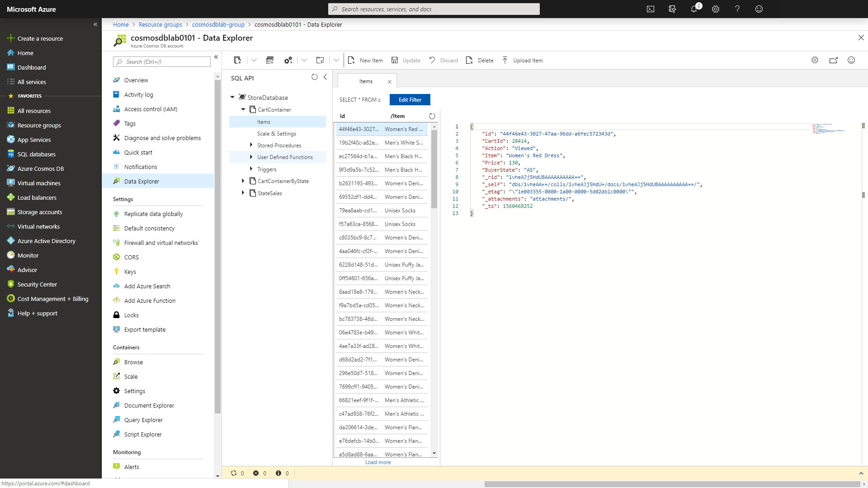Select the Unisex Socks 79ea8aab row
Image resolution: width=868 pixels, height=488 pixels.
coord(382,210)
